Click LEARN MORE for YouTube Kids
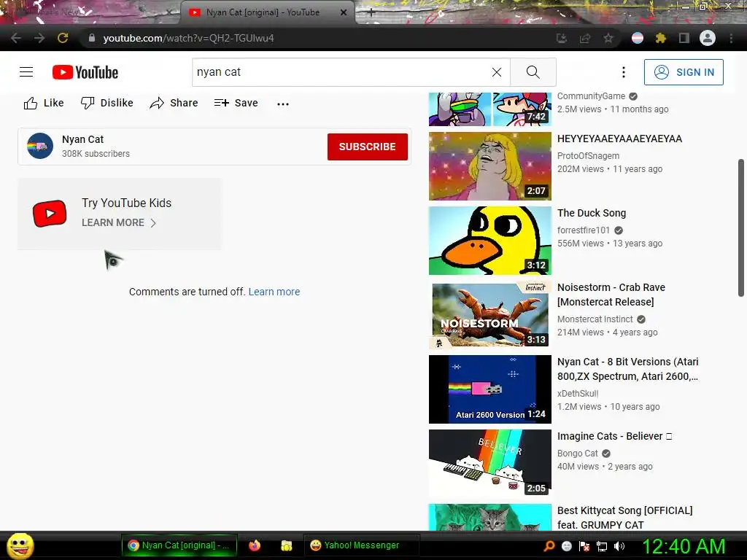The image size is (747, 560). (119, 222)
